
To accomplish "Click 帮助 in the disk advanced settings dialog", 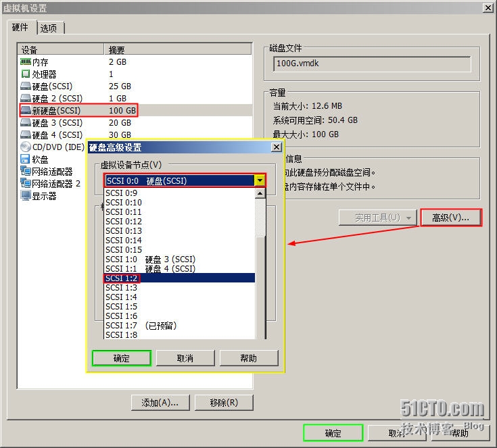I will (249, 358).
